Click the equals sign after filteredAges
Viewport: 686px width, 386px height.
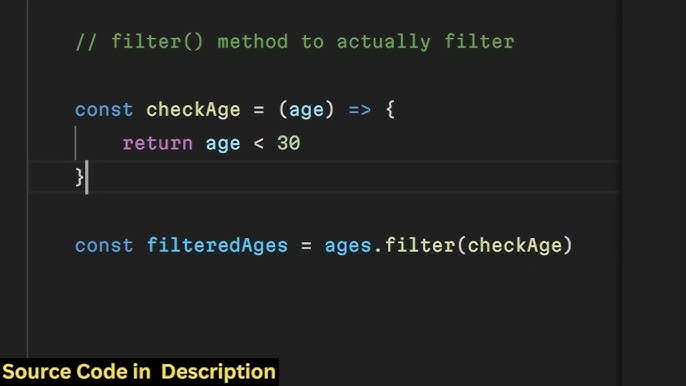click(306, 246)
